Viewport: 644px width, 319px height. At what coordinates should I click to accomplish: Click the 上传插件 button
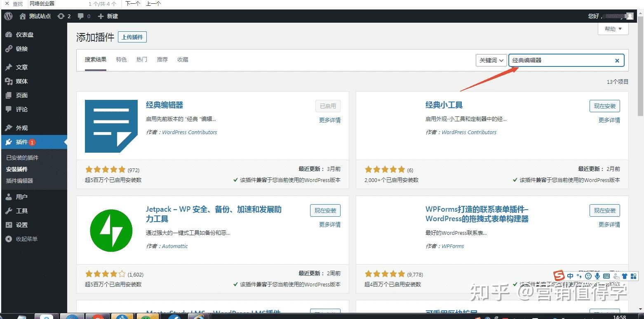(132, 37)
